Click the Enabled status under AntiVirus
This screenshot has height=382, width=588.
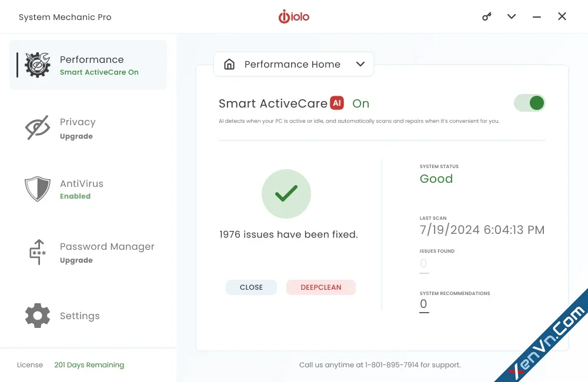click(75, 196)
